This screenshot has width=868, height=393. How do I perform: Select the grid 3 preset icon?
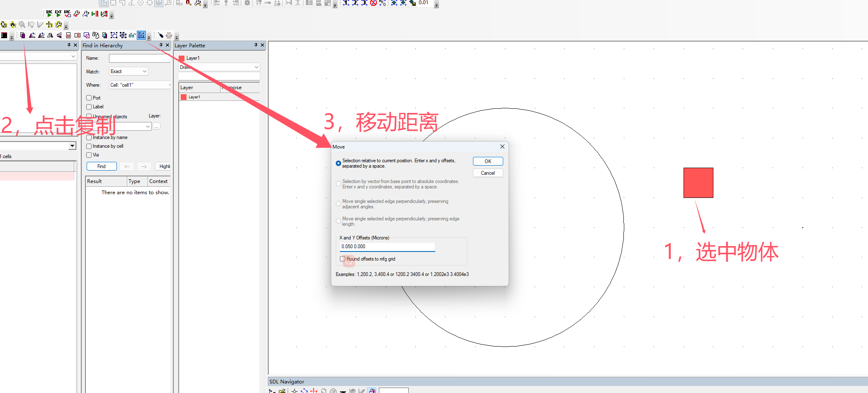pyautogui.click(x=364, y=3)
